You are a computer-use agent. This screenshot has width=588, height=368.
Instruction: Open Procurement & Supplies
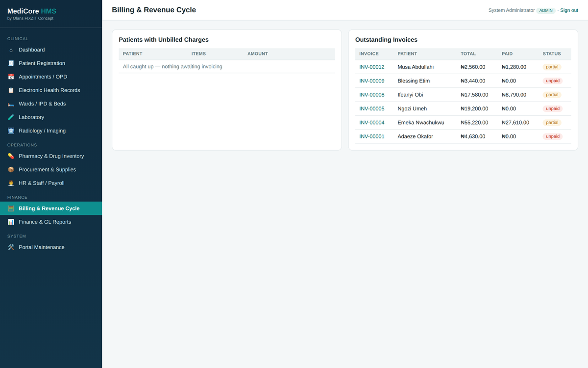tap(51, 169)
